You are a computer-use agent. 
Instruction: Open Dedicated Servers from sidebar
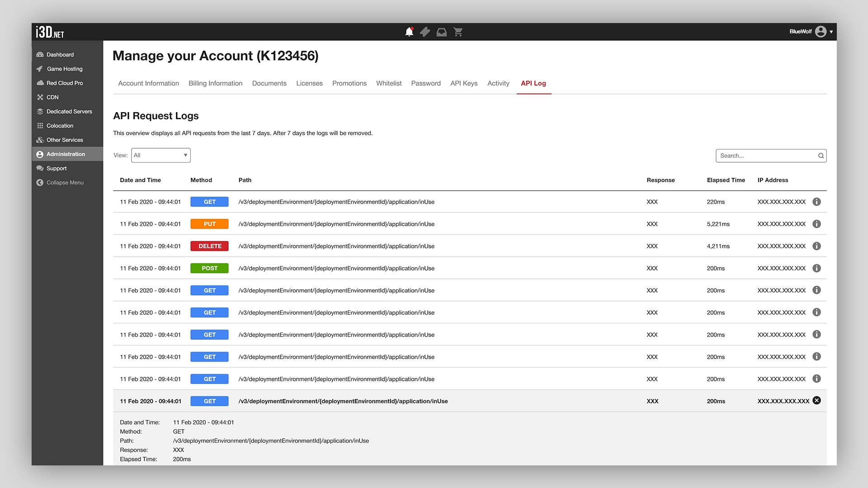click(x=69, y=112)
